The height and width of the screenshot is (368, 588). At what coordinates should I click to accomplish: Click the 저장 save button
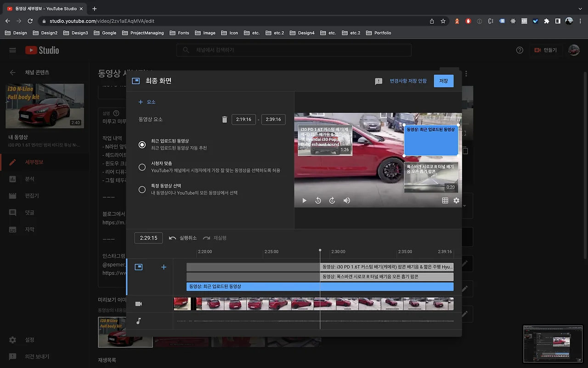click(443, 81)
